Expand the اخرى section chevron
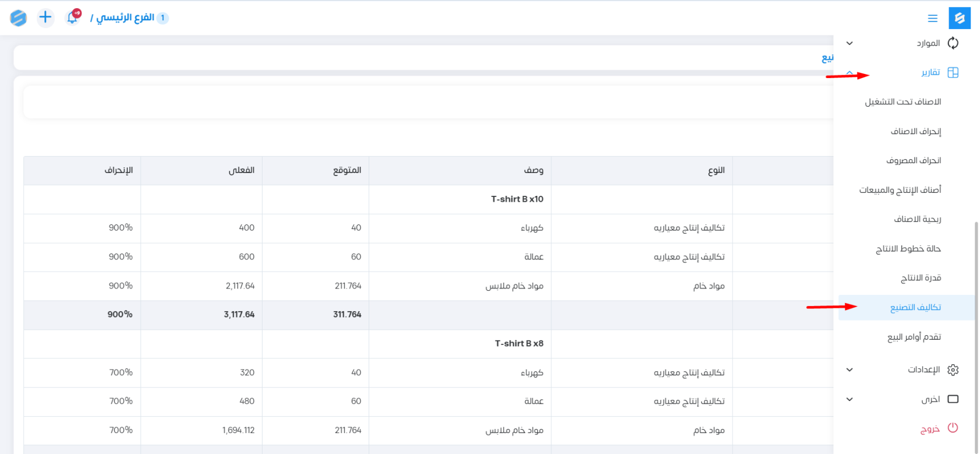 [849, 399]
